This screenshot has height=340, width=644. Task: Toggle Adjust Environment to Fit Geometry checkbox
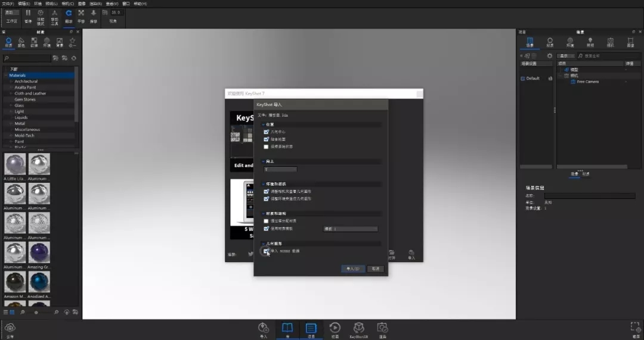tap(266, 199)
